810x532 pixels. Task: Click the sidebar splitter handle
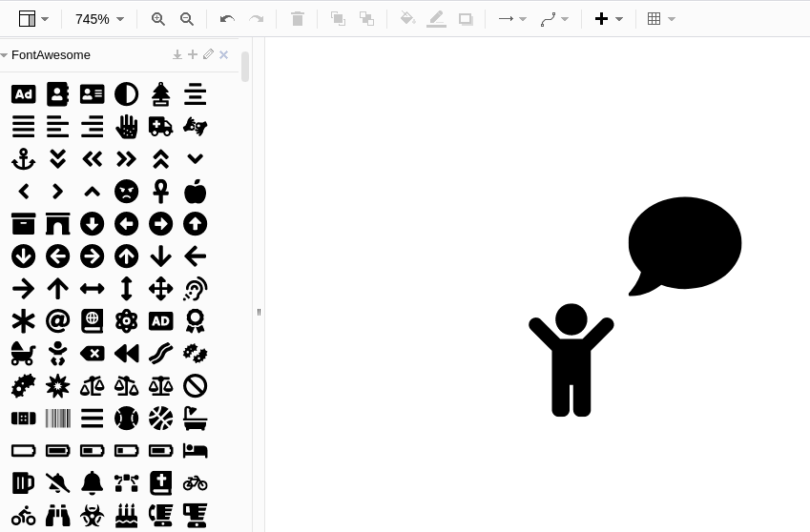[259, 312]
